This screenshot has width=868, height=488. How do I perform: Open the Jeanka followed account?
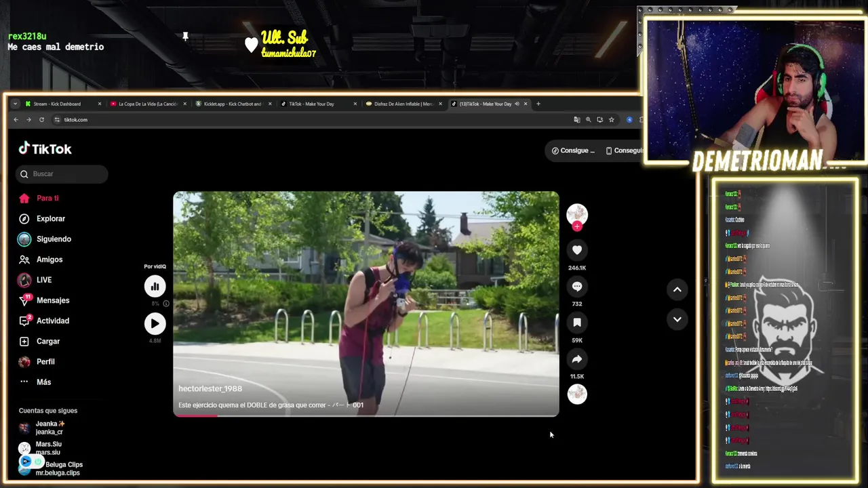50,428
